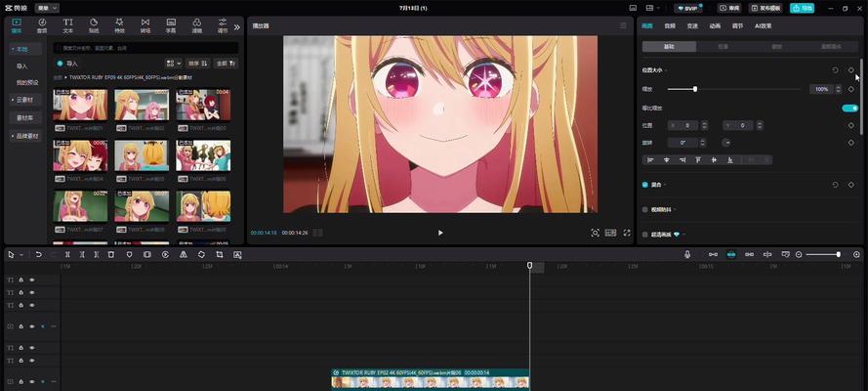
Task: Open the 文本 text panel
Action: click(x=67, y=25)
